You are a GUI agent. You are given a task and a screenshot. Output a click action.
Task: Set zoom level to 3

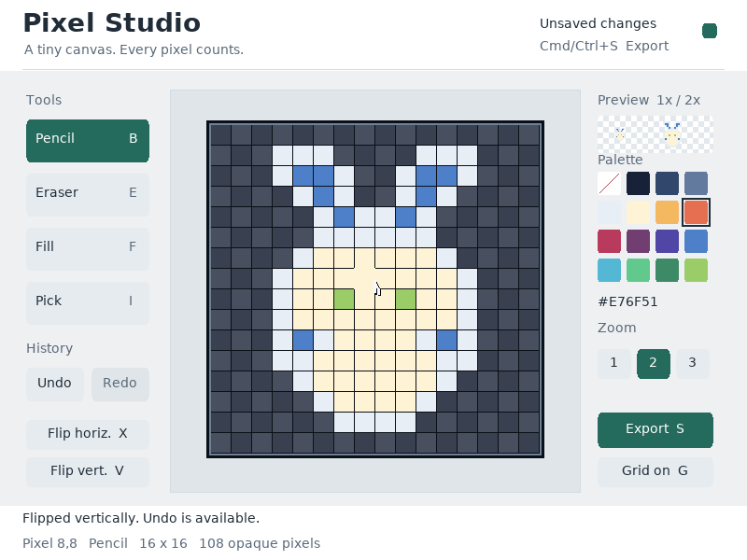tap(692, 364)
